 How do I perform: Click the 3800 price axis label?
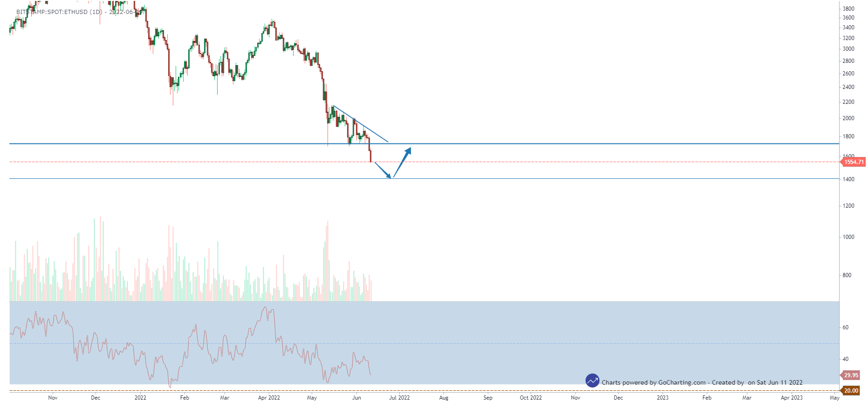pyautogui.click(x=848, y=9)
